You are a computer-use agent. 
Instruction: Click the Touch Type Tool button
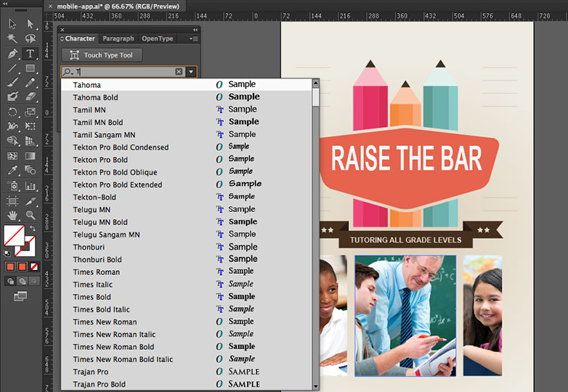pyautogui.click(x=102, y=55)
